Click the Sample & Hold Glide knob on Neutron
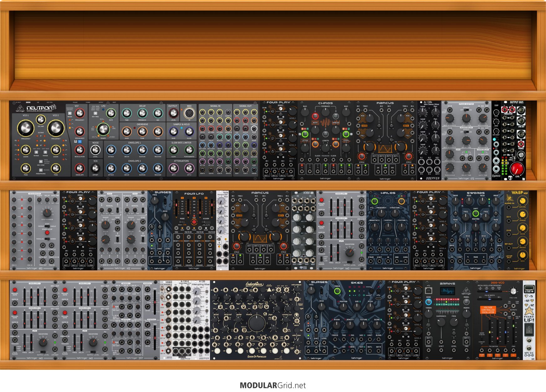 [x=189, y=131]
